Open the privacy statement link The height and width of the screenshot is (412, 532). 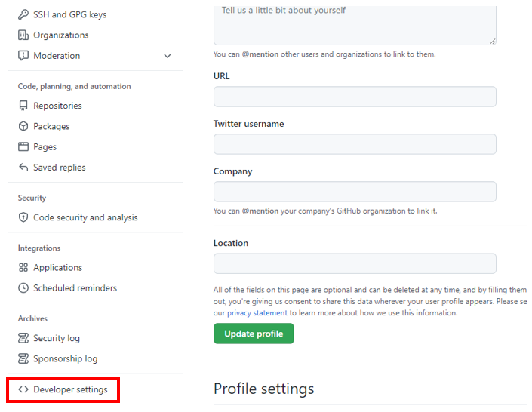(x=257, y=313)
